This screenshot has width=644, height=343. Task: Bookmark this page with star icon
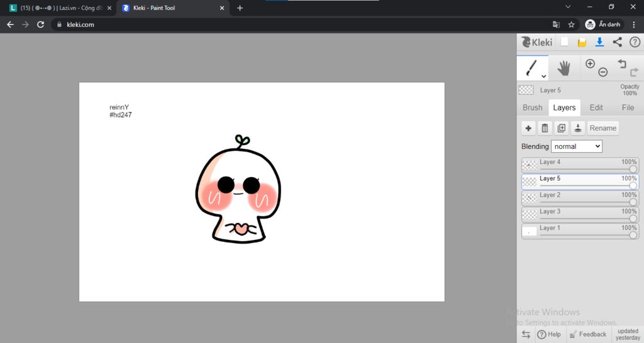pos(571,24)
